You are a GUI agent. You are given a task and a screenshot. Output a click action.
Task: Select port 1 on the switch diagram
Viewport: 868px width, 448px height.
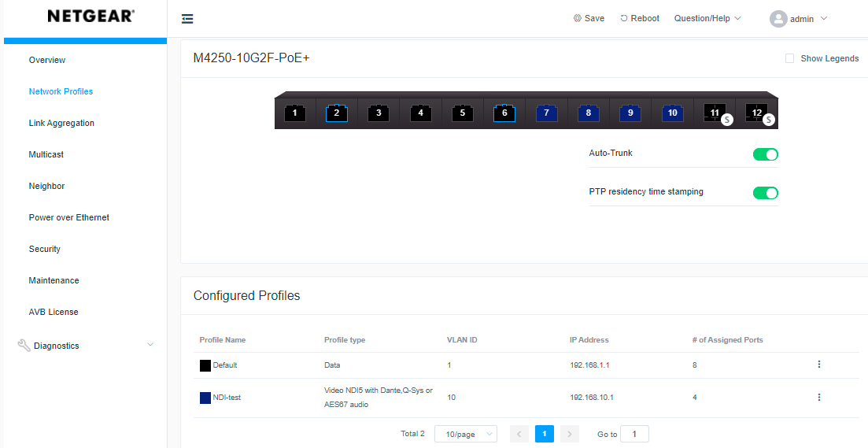[x=294, y=113]
